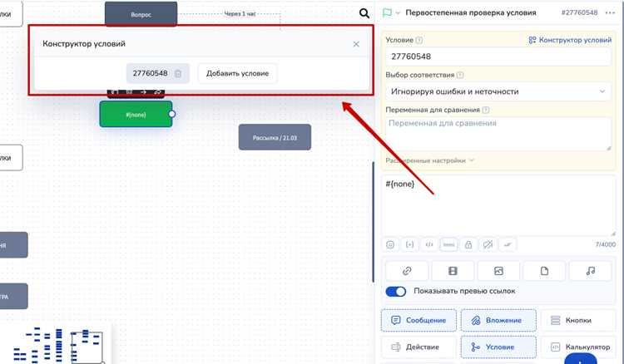Click the code tag icon
624x364 pixels.
(x=429, y=244)
